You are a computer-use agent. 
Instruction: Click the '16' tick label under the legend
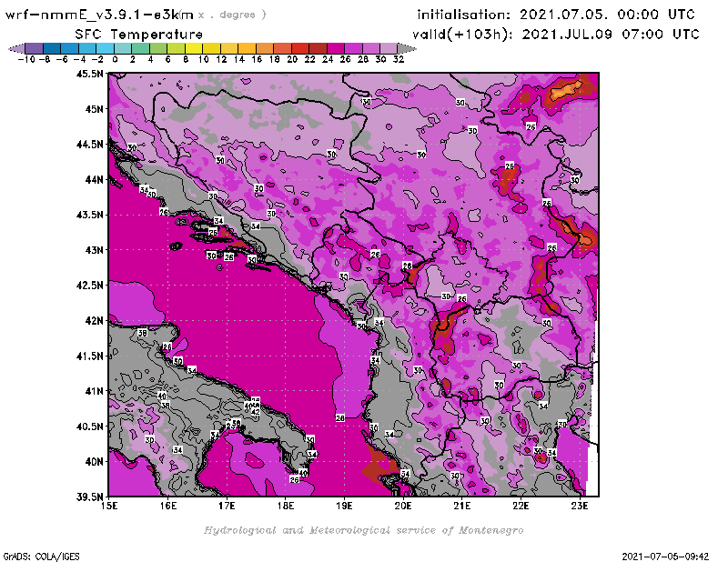[257, 59]
